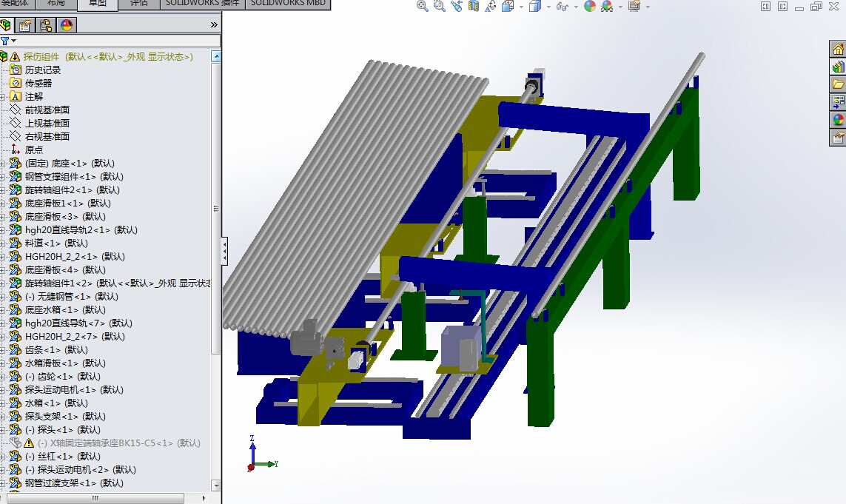Switch to the SOLIDWORKS MBD tab
The image size is (846, 504).
(x=288, y=4)
